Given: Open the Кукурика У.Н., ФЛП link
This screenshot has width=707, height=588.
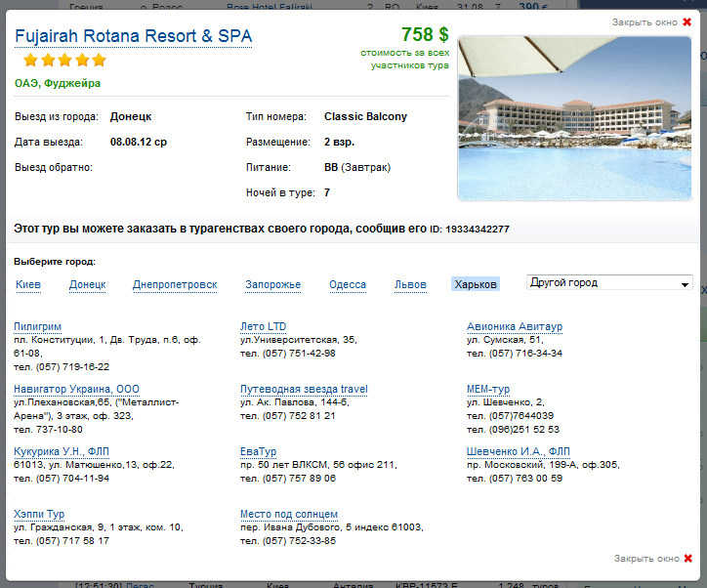Looking at the screenshot, I should 62,451.
